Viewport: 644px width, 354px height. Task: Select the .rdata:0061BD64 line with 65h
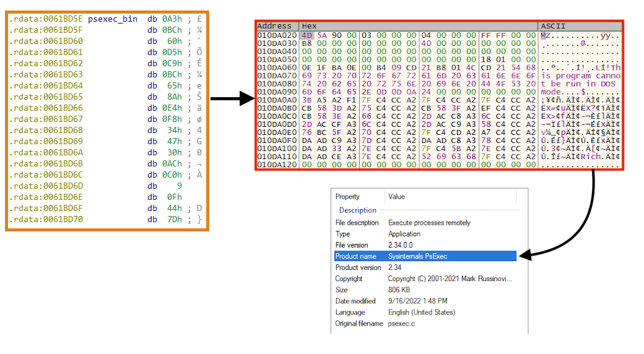click(x=107, y=86)
